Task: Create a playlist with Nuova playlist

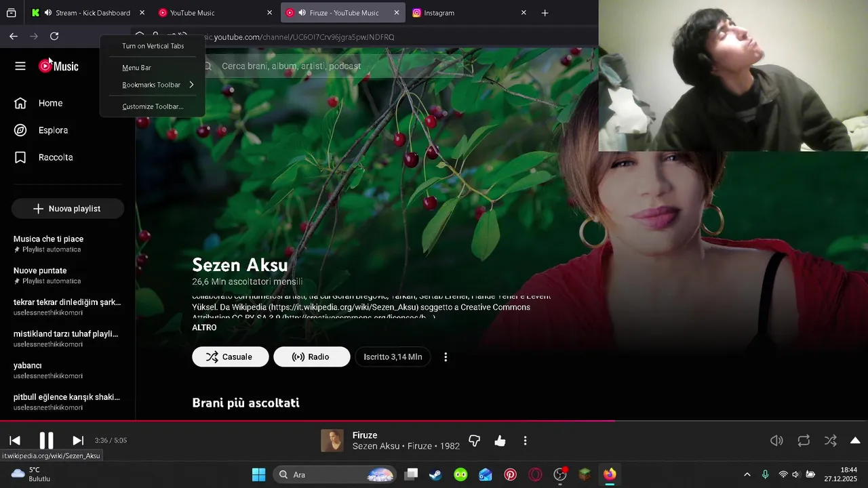Action: tap(67, 209)
